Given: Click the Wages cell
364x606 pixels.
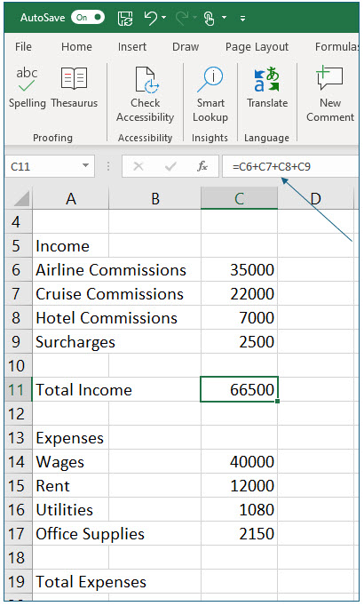Looking at the screenshot, I should [x=71, y=461].
